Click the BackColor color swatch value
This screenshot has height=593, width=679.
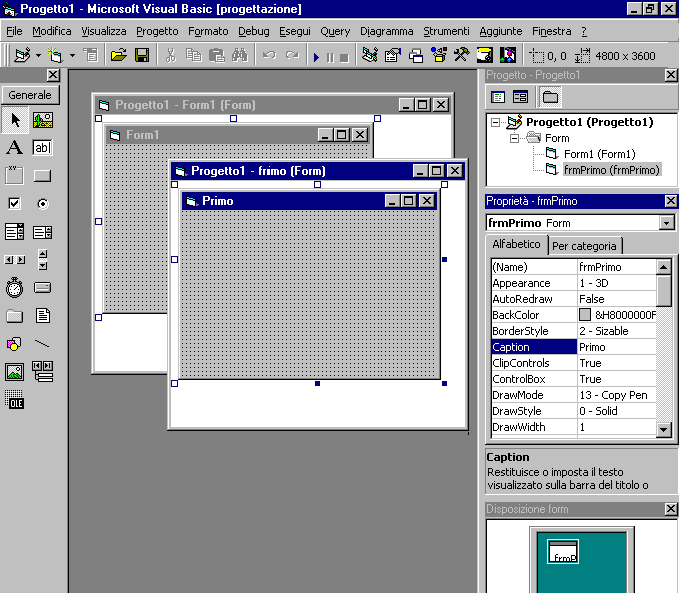585,314
